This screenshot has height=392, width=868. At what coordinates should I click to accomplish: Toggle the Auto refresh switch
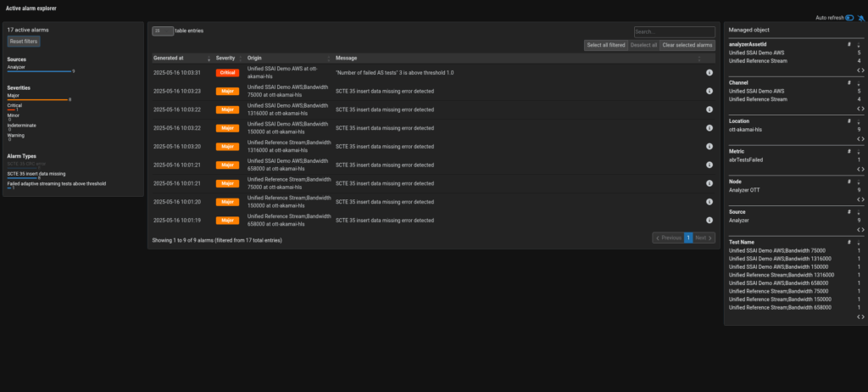pos(849,18)
